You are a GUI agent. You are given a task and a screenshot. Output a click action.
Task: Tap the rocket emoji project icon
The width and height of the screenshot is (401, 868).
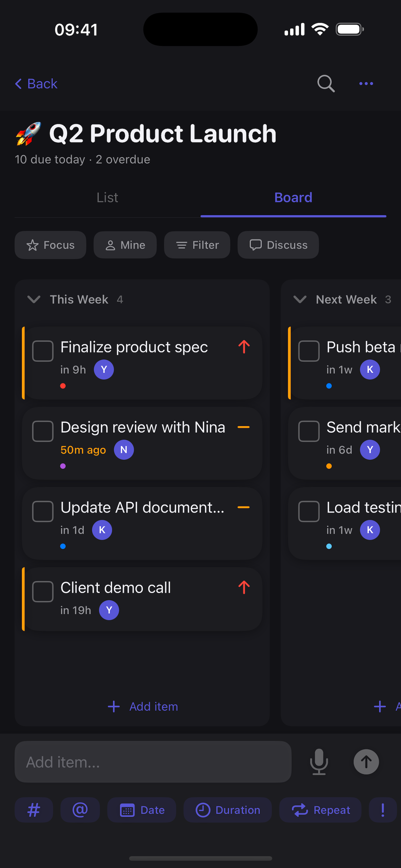coord(28,134)
